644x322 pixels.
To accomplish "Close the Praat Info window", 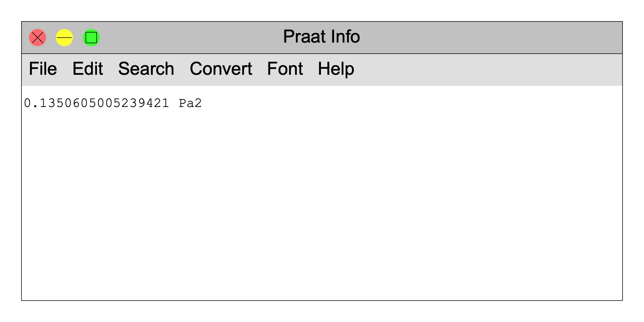I will (x=38, y=38).
